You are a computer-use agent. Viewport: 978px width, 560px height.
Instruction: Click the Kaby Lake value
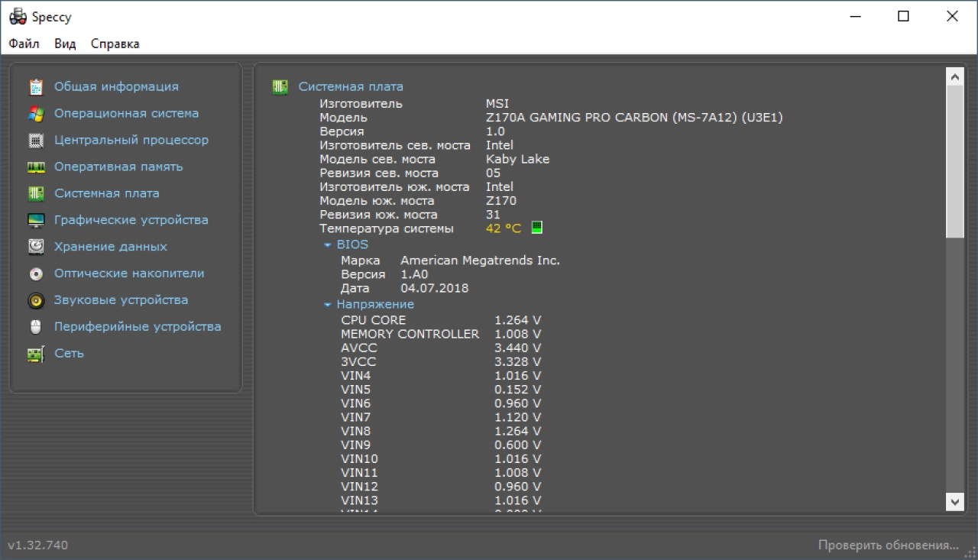[x=517, y=159]
